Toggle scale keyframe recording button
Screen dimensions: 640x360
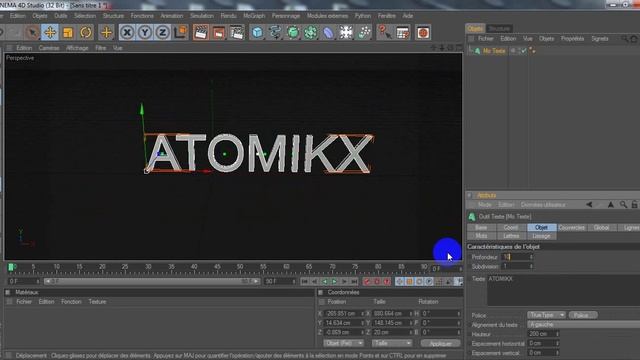coord(409,282)
